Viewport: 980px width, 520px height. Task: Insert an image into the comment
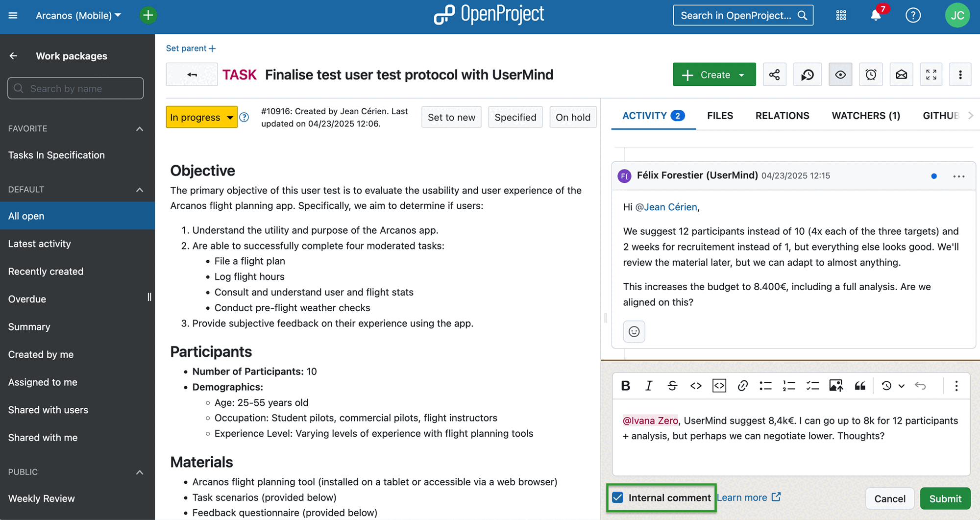coord(836,386)
